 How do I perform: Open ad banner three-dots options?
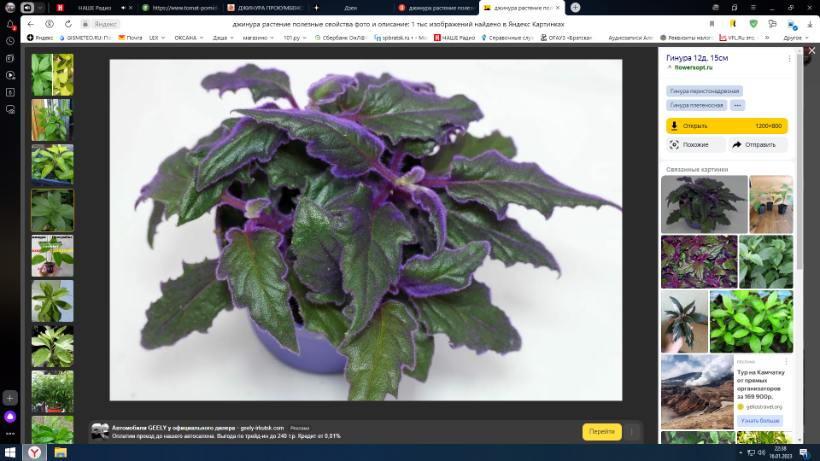(631, 432)
